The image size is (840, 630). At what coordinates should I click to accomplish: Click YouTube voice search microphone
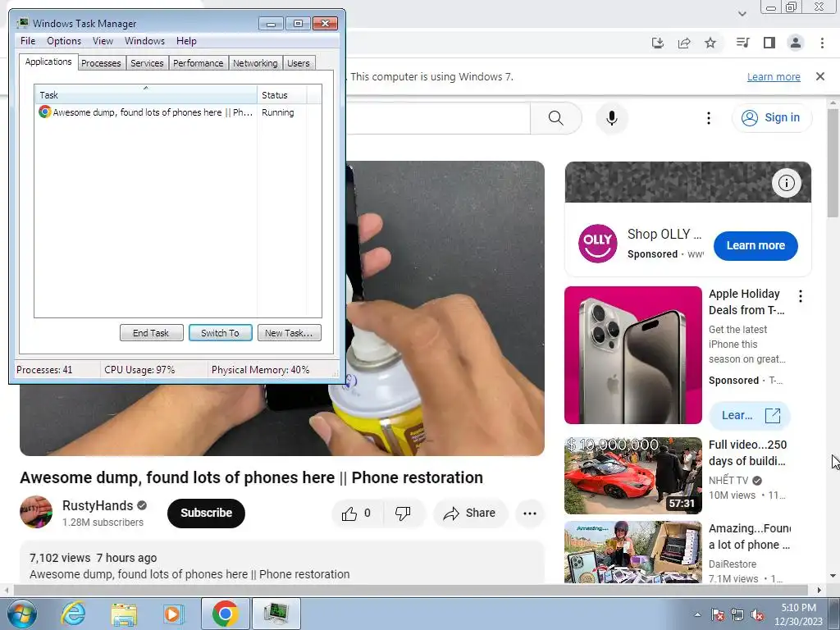(612, 118)
